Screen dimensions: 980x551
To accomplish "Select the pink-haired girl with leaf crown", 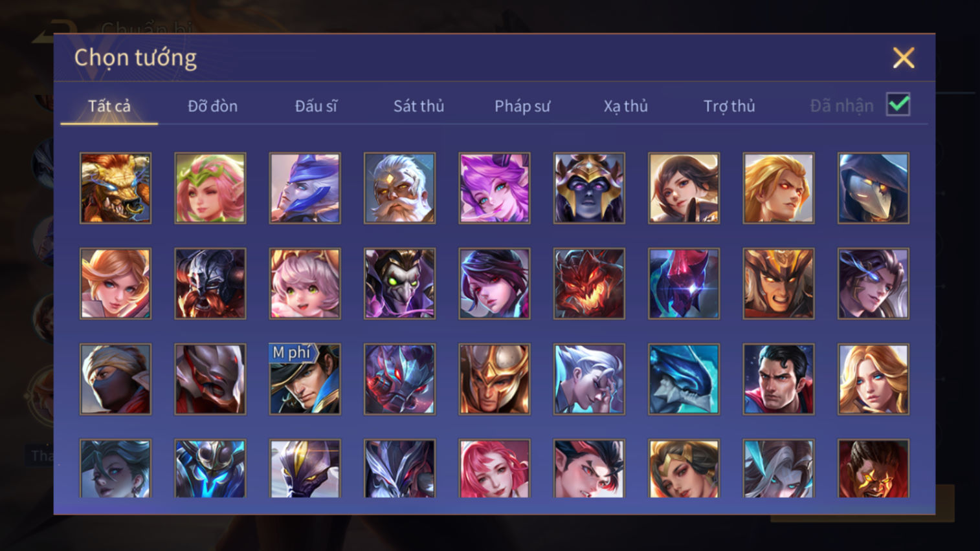I will (210, 188).
